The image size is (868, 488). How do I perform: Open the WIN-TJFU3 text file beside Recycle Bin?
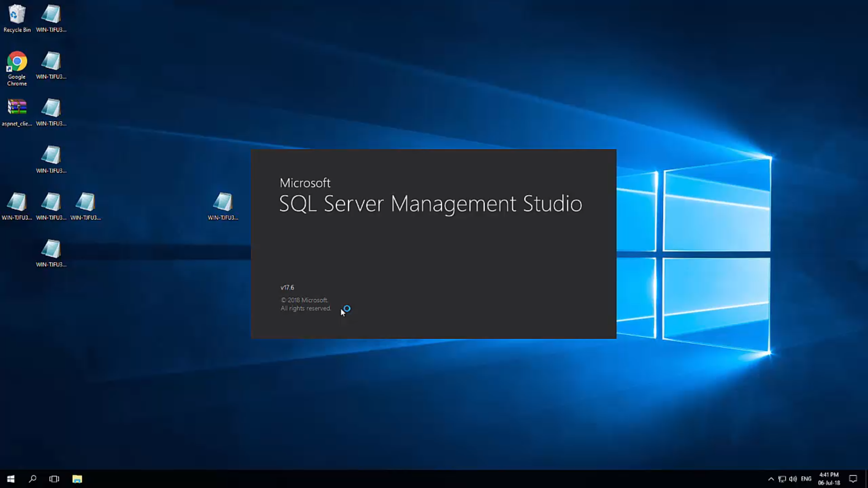51,14
